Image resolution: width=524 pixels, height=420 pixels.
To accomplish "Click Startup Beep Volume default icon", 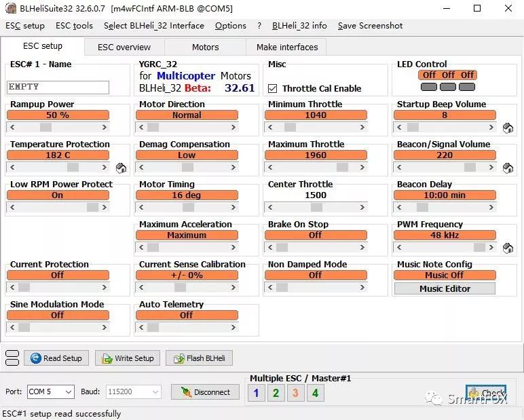I will [508, 128].
